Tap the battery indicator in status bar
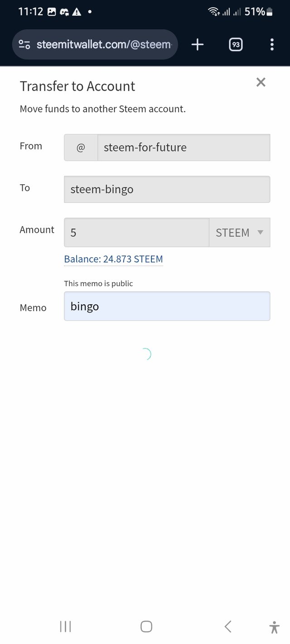Viewport: 290px width, 644px height. [x=270, y=12]
